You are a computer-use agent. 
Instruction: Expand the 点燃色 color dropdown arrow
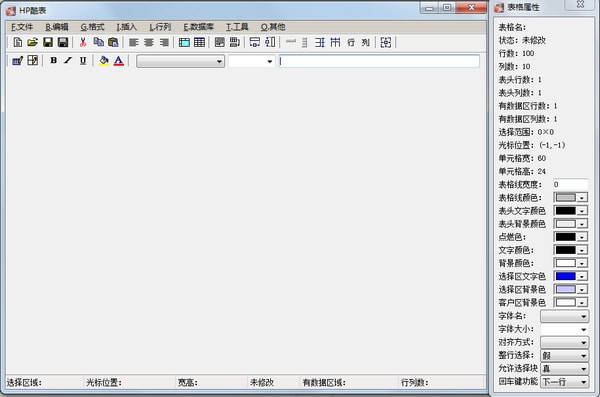[582, 237]
